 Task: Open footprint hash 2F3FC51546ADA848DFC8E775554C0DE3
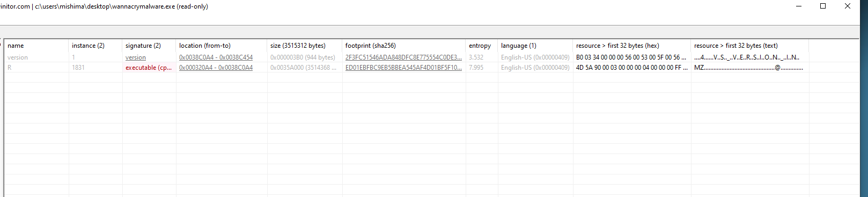(x=403, y=57)
